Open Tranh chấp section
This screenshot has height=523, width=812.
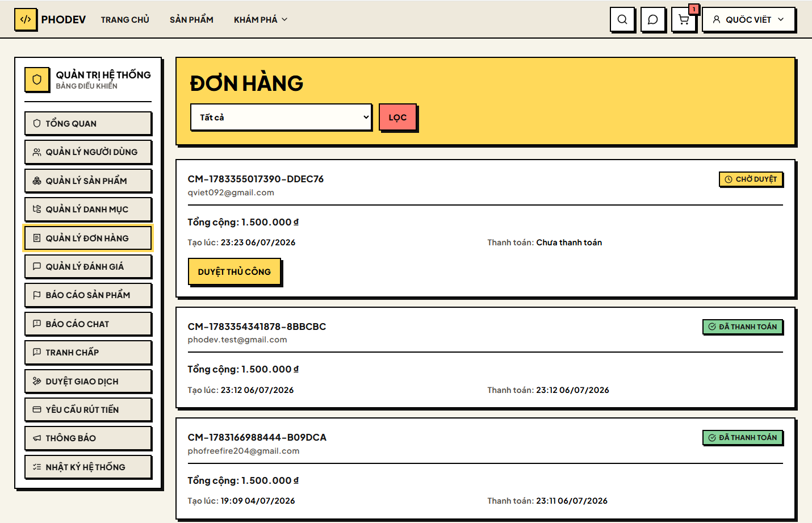click(88, 352)
